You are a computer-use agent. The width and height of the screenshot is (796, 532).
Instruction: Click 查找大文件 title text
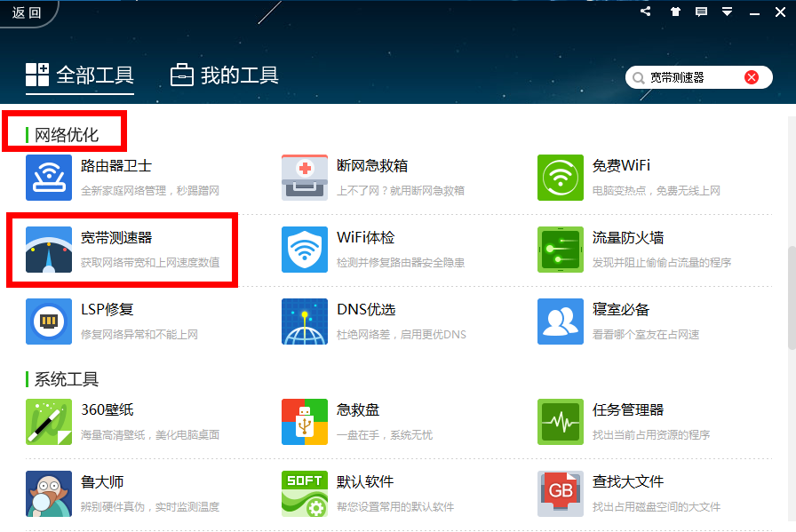[628, 481]
